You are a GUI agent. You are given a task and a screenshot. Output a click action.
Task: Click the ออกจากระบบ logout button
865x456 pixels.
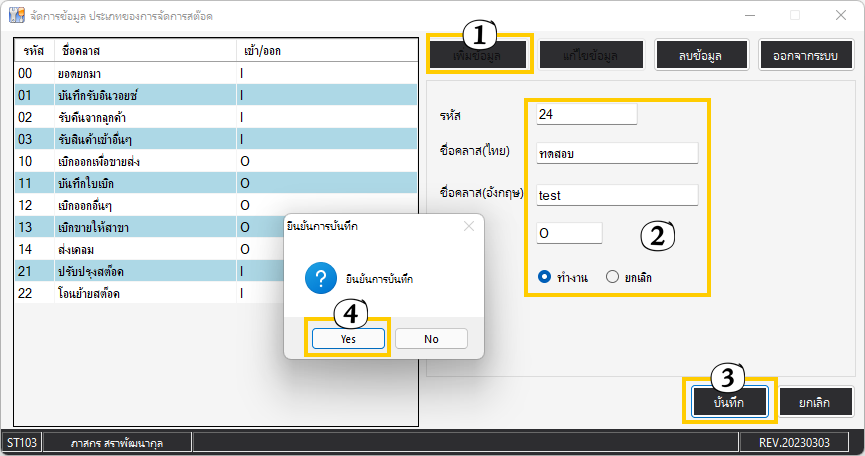coord(805,56)
